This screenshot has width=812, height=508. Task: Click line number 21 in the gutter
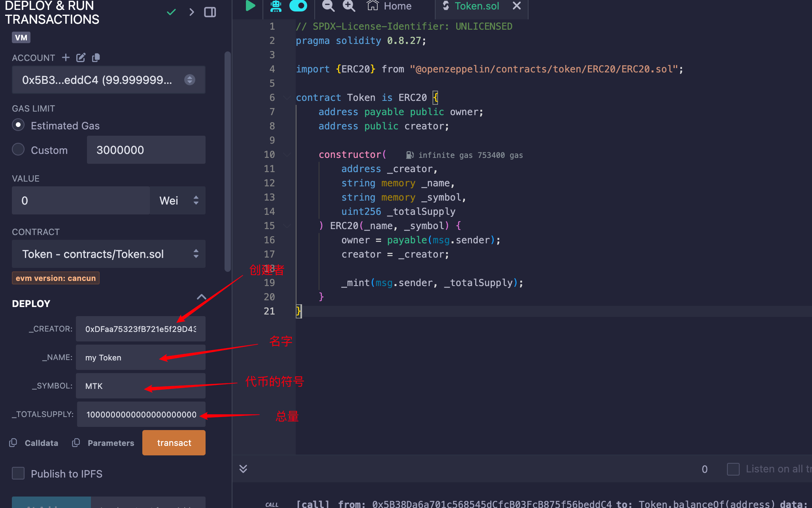click(269, 311)
